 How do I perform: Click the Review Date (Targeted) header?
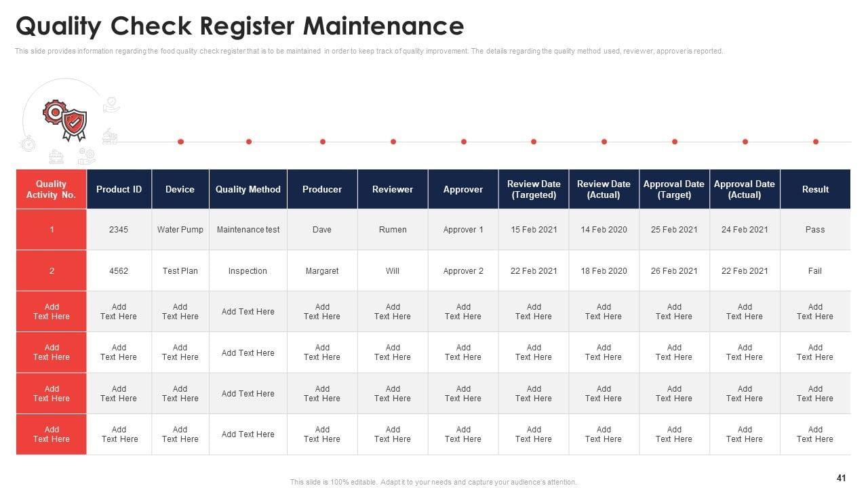pyautogui.click(x=534, y=189)
